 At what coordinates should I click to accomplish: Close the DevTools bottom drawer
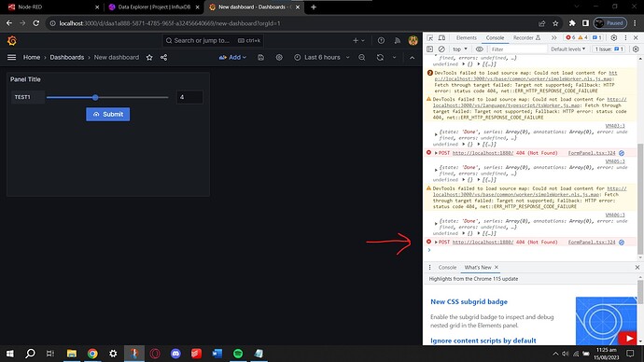[637, 267]
